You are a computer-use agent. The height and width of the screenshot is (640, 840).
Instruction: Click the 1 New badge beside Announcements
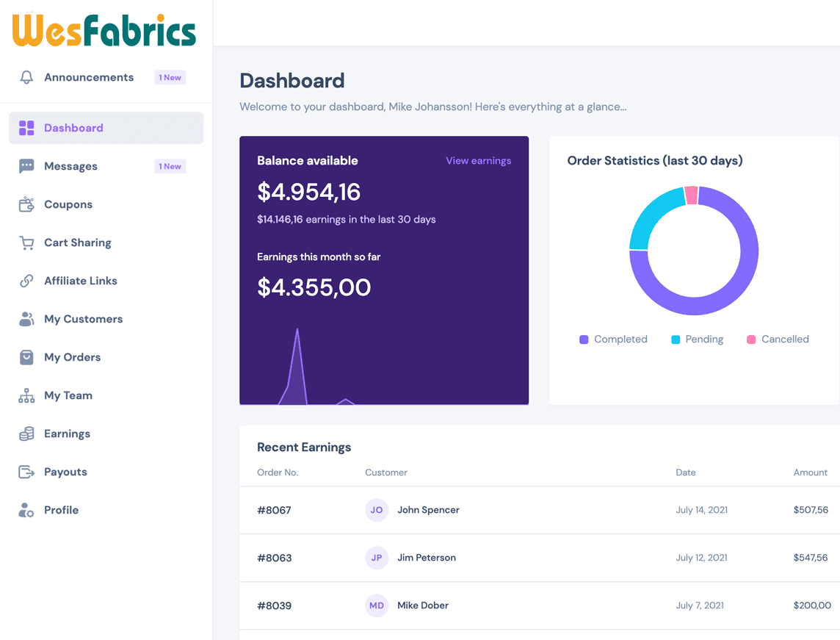coord(170,77)
